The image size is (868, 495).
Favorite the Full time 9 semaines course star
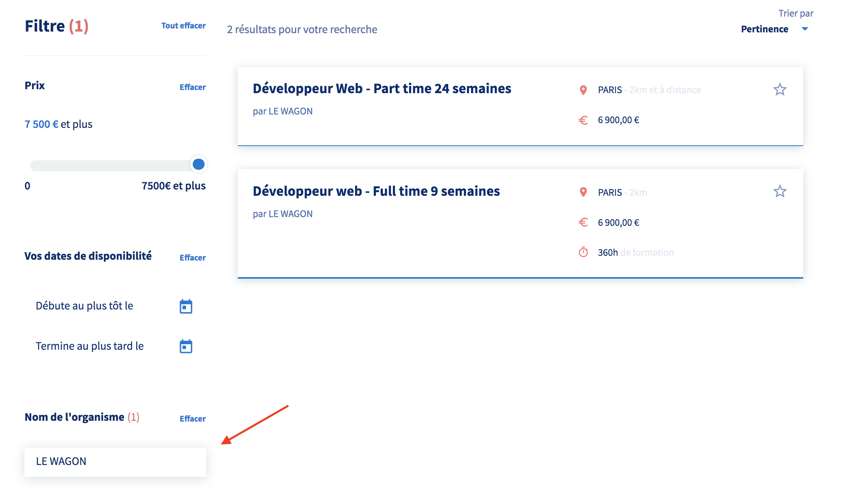pos(780,191)
